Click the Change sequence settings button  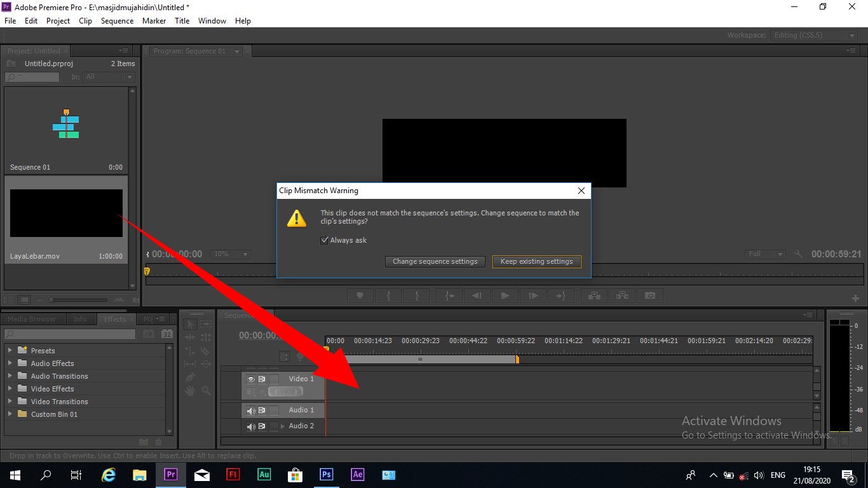click(x=435, y=261)
